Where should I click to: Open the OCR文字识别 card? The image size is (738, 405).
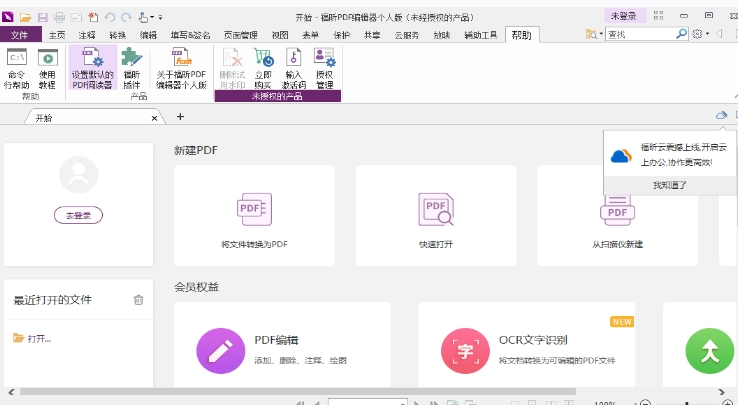[x=527, y=345]
